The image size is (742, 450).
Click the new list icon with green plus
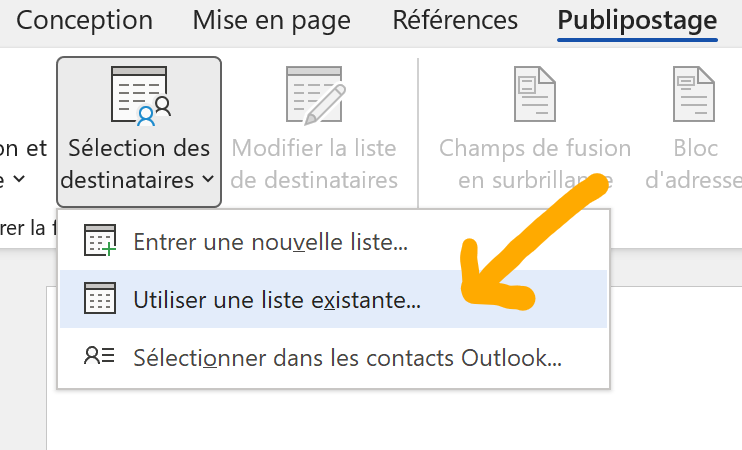(100, 240)
